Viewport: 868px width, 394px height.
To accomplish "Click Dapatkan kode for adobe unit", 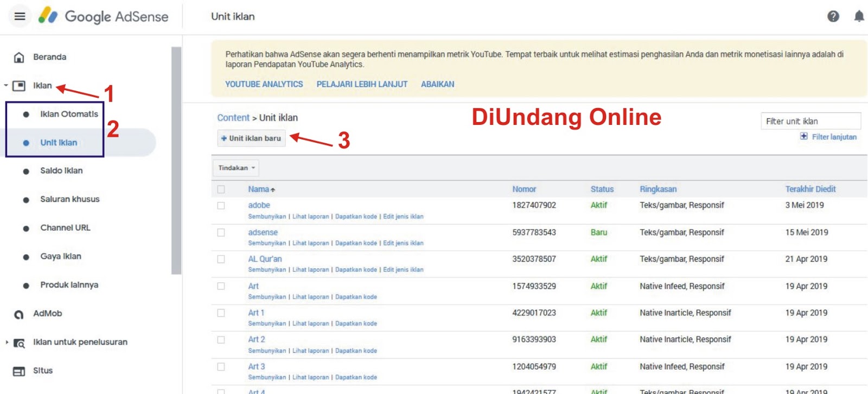I will [x=356, y=217].
